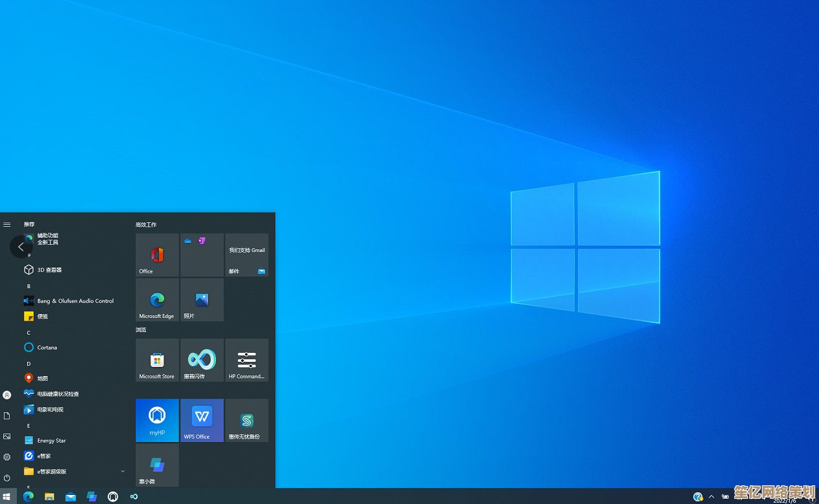Click the # letter index header
The width and height of the screenshot is (819, 504).
point(28,255)
